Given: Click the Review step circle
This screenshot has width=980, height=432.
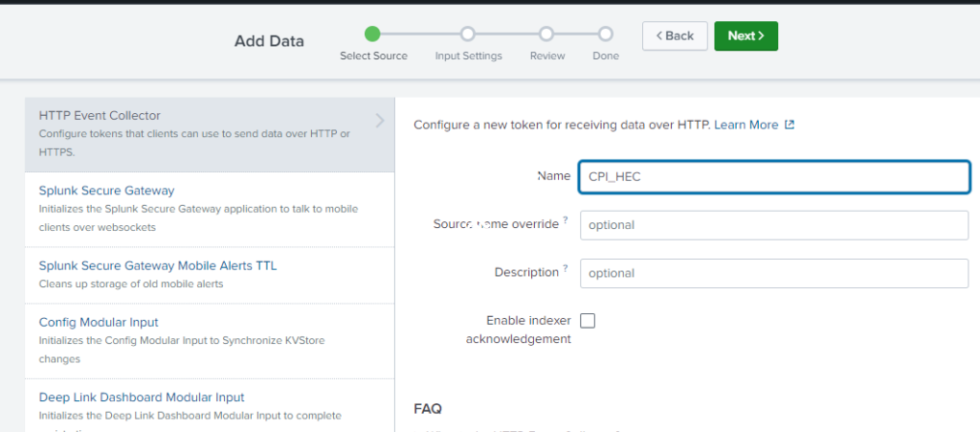Looking at the screenshot, I should click(x=546, y=34).
